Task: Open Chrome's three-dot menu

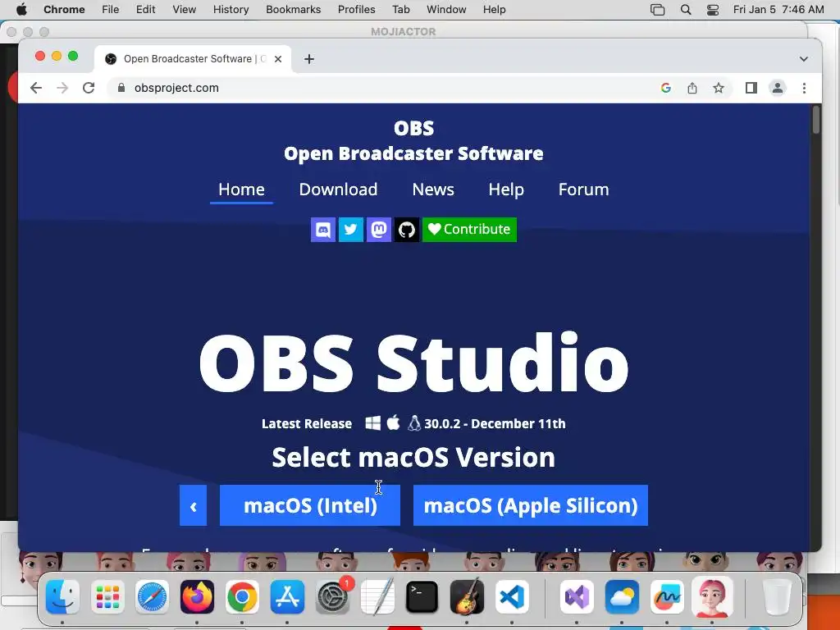Action: [804, 88]
